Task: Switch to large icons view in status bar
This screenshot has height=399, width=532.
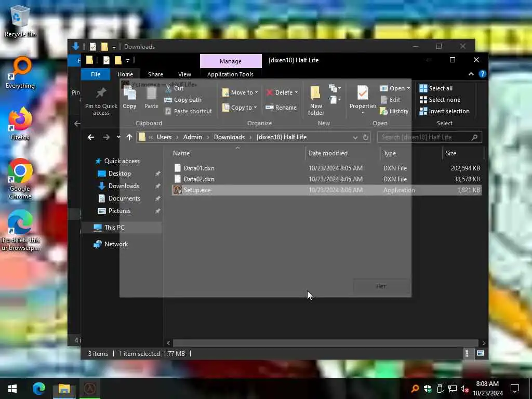Action: click(x=481, y=353)
